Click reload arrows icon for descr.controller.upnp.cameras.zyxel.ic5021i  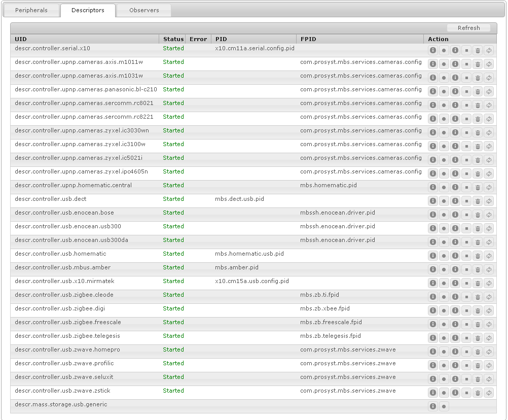[489, 160]
